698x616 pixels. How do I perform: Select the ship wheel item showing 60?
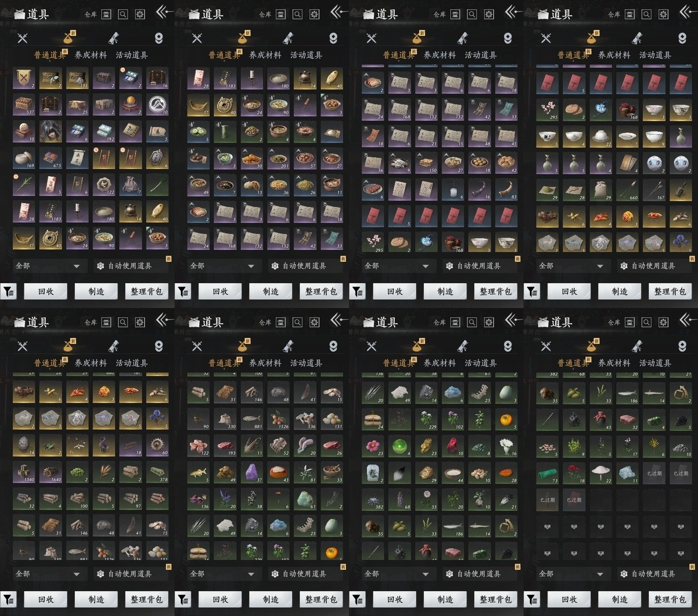tap(157, 445)
